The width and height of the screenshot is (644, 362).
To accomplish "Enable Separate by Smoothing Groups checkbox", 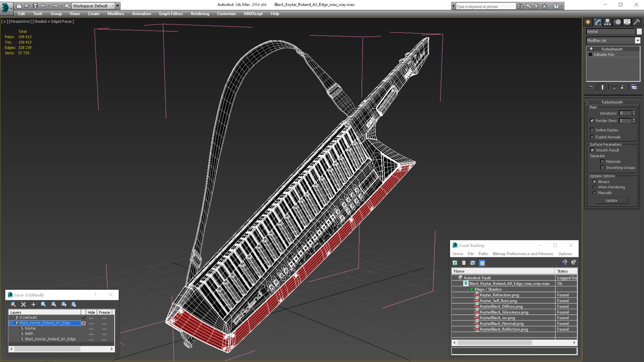I will [602, 168].
